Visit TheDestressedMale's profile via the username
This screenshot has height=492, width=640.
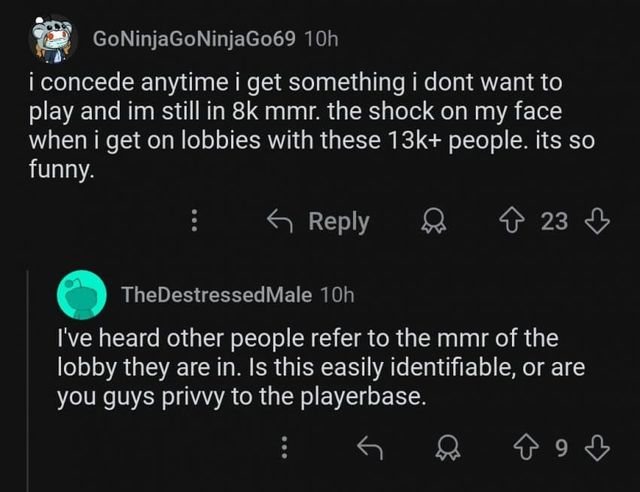[215, 294]
